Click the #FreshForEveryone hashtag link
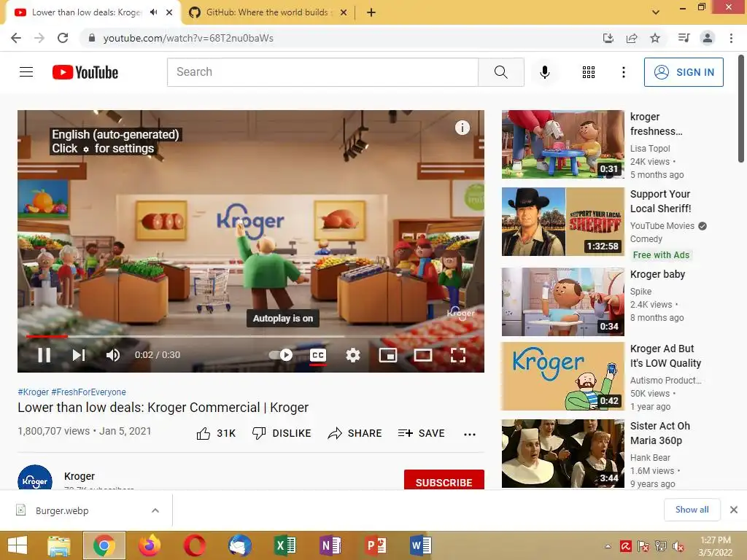747x560 pixels. point(88,392)
